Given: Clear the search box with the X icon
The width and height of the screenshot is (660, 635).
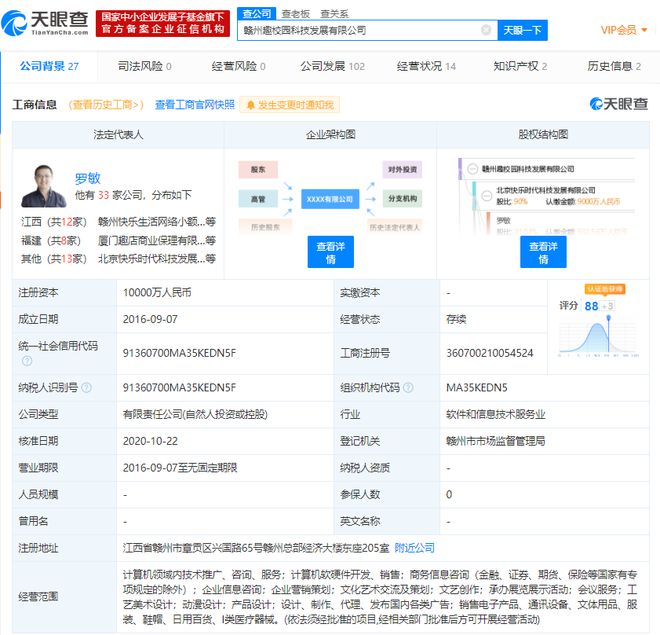Looking at the screenshot, I should tap(486, 31).
